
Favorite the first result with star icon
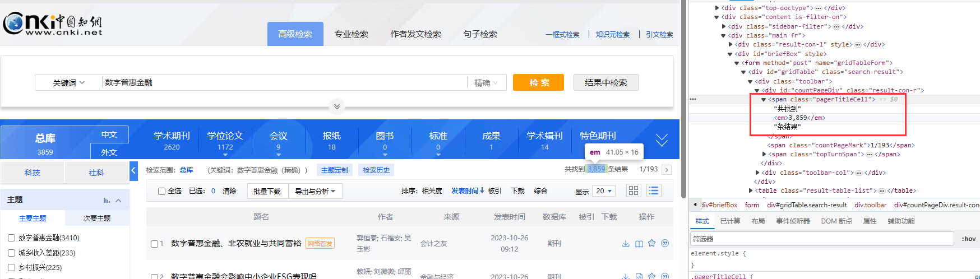tap(651, 244)
